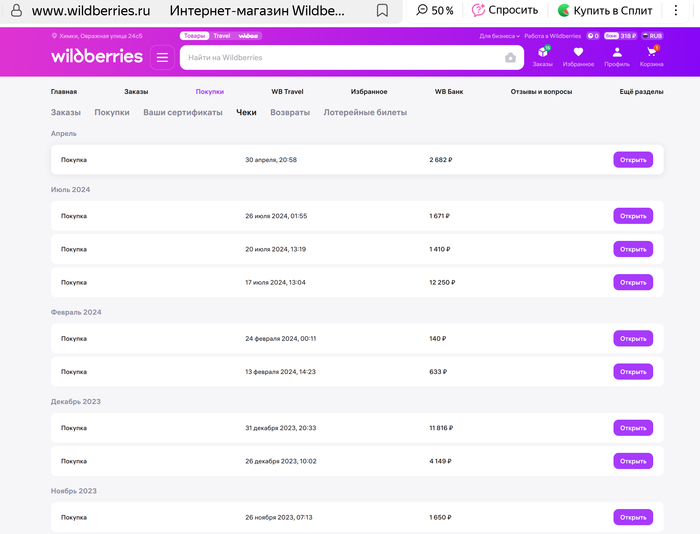The image size is (700, 534).
Task: Open the Корзина cart icon
Action: [x=652, y=56]
